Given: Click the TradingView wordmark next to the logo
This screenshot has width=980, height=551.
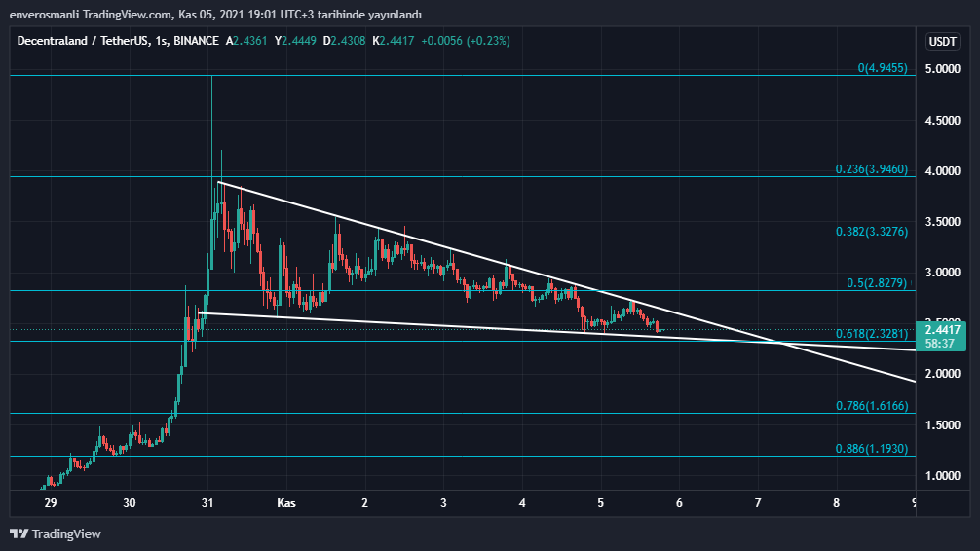Looking at the screenshot, I should [66, 534].
